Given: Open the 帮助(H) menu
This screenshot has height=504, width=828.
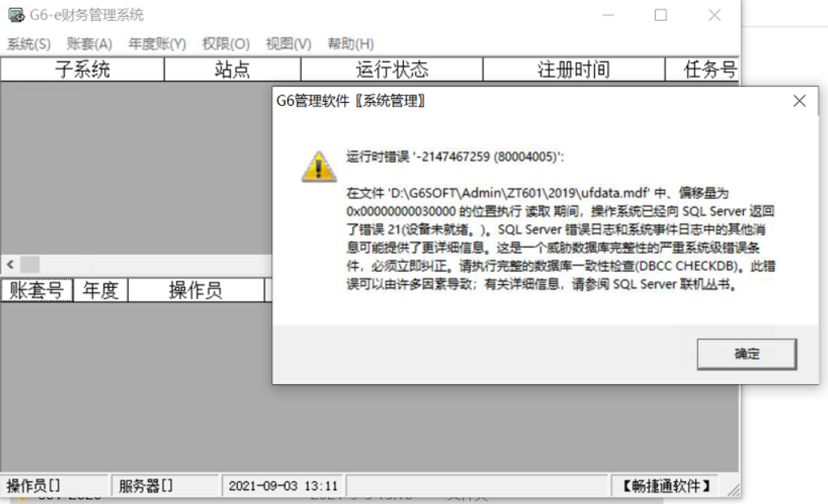Looking at the screenshot, I should click(x=350, y=44).
